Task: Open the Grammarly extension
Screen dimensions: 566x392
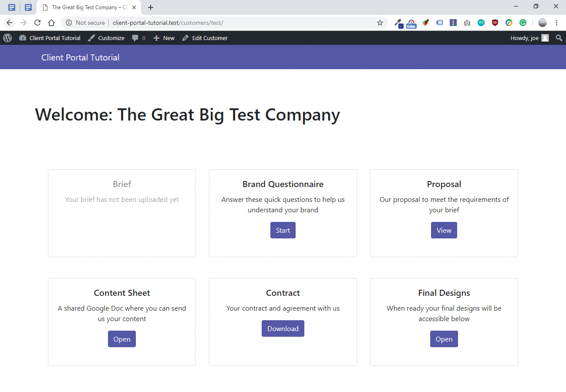Action: 523,22
